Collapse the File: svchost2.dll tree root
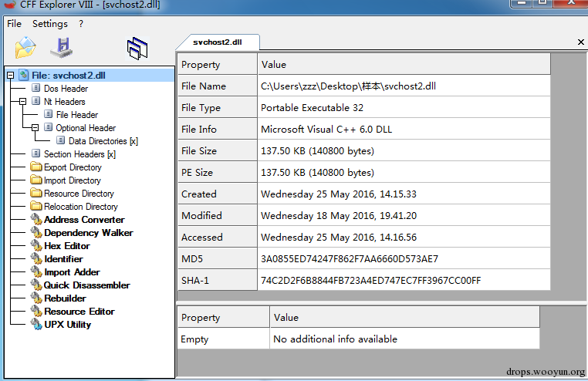The width and height of the screenshot is (588, 381). [x=11, y=76]
